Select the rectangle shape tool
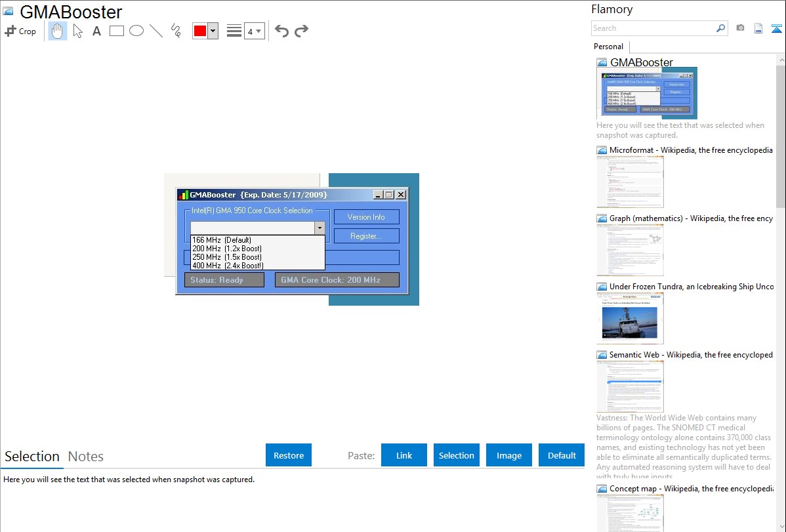786x532 pixels. pyautogui.click(x=116, y=31)
